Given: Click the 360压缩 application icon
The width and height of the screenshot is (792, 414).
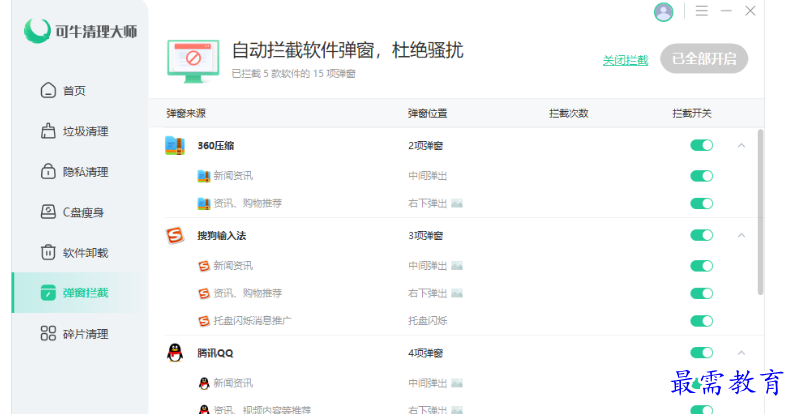Looking at the screenshot, I should pos(175,145).
